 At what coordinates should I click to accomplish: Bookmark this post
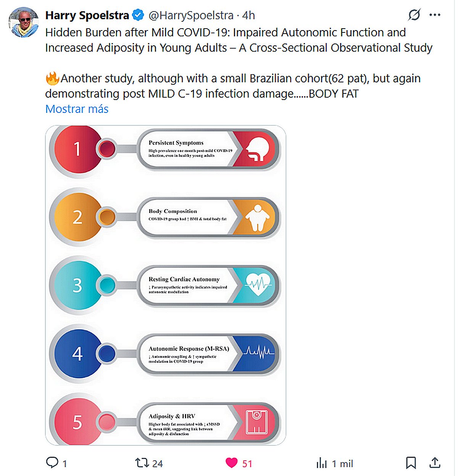[411, 463]
